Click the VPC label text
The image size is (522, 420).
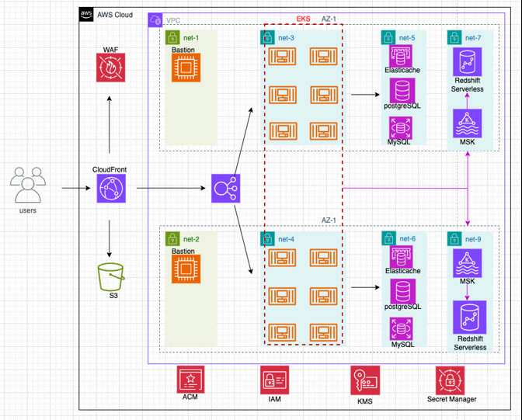click(x=173, y=21)
